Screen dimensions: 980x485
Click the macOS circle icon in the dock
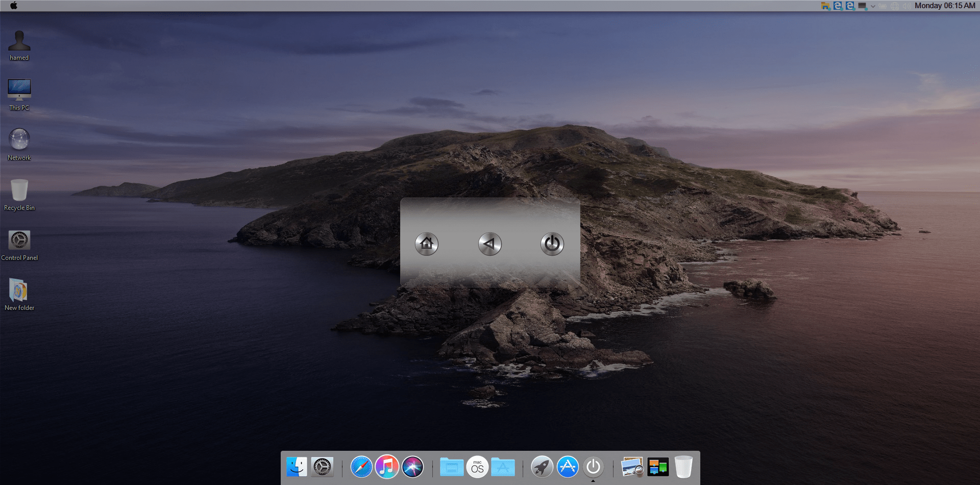[477, 467]
